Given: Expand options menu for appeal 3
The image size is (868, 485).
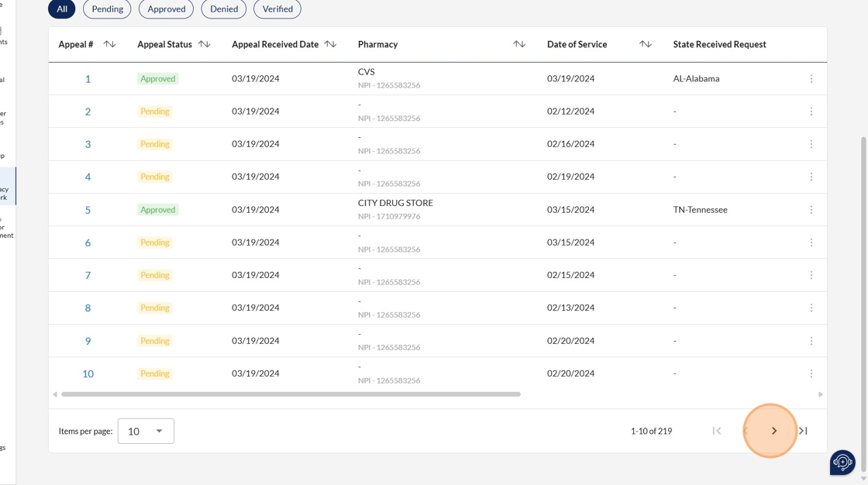Looking at the screenshot, I should coord(811,144).
